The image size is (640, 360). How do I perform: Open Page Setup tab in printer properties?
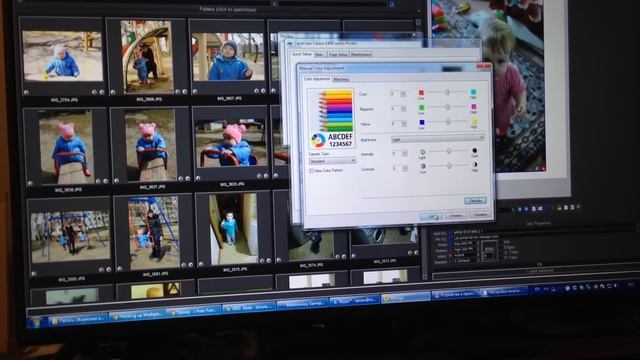(x=338, y=54)
